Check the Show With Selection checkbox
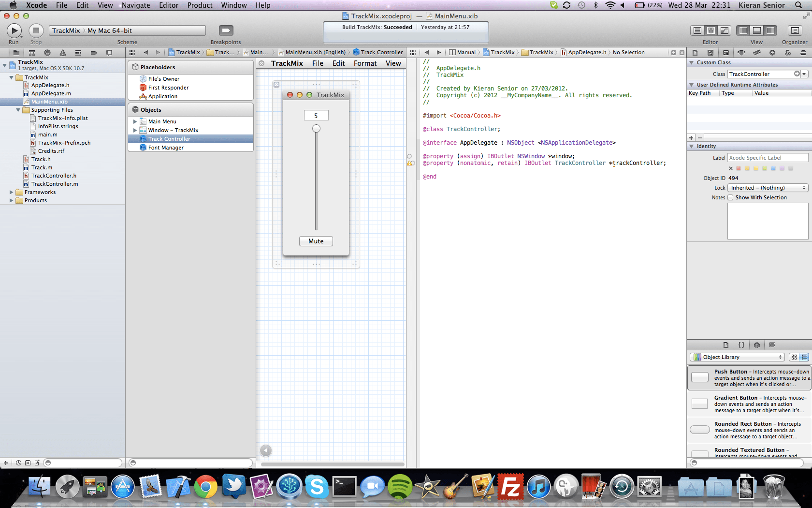 [730, 197]
